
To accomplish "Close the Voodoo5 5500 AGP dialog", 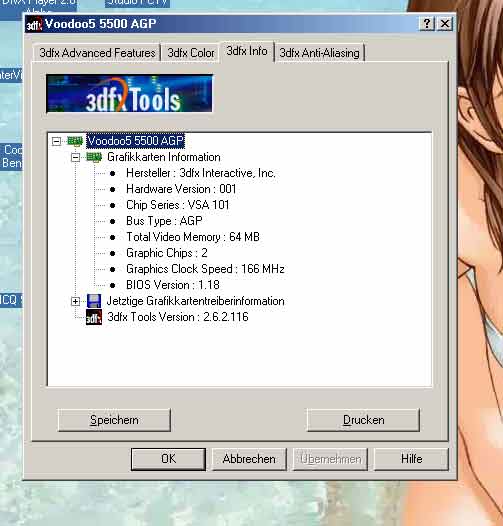I will click(445, 23).
